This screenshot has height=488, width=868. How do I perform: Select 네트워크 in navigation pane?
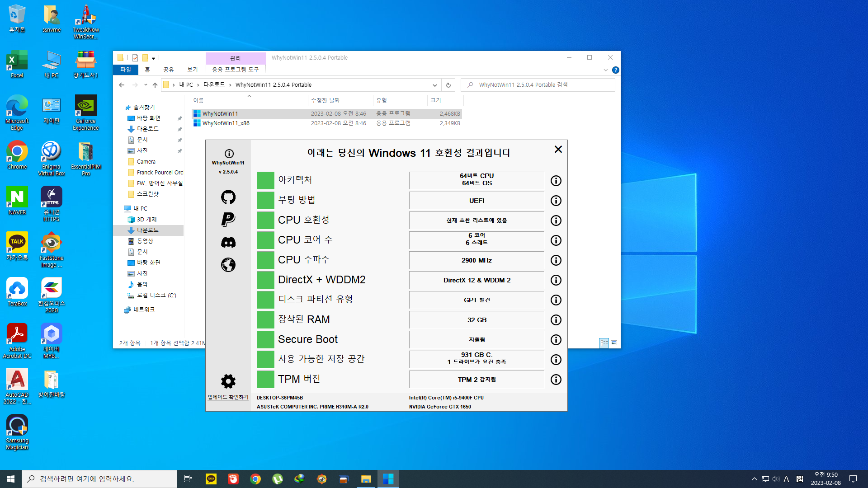click(x=144, y=310)
